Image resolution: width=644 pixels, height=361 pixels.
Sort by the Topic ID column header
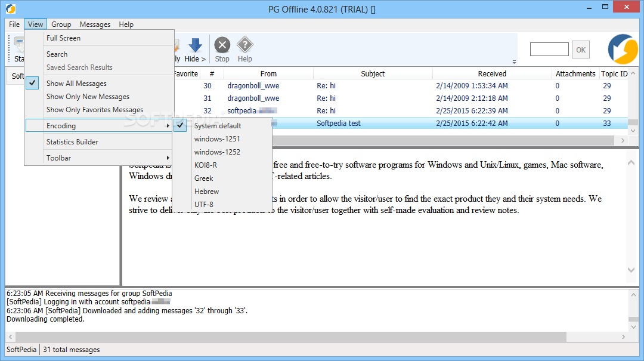tap(614, 73)
